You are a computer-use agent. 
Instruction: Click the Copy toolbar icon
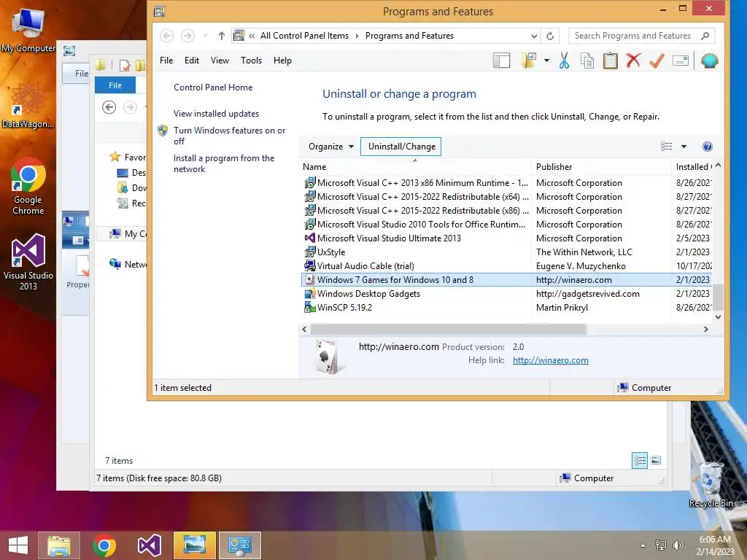pyautogui.click(x=587, y=61)
